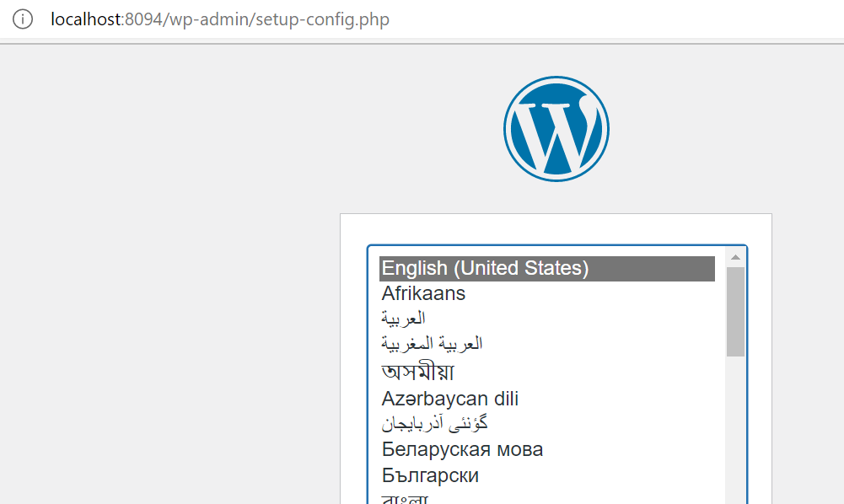
Task: Select Afrikaans from the language list
Action: (547, 293)
